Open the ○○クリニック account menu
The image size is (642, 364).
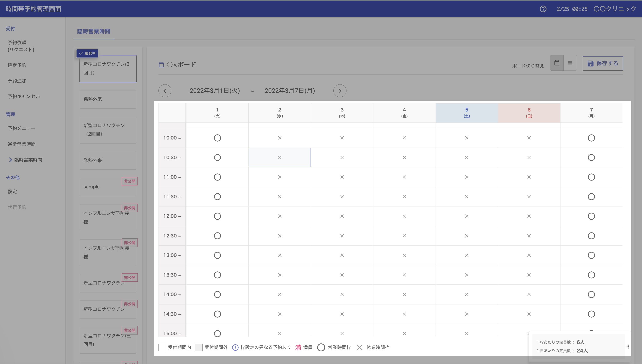[615, 9]
